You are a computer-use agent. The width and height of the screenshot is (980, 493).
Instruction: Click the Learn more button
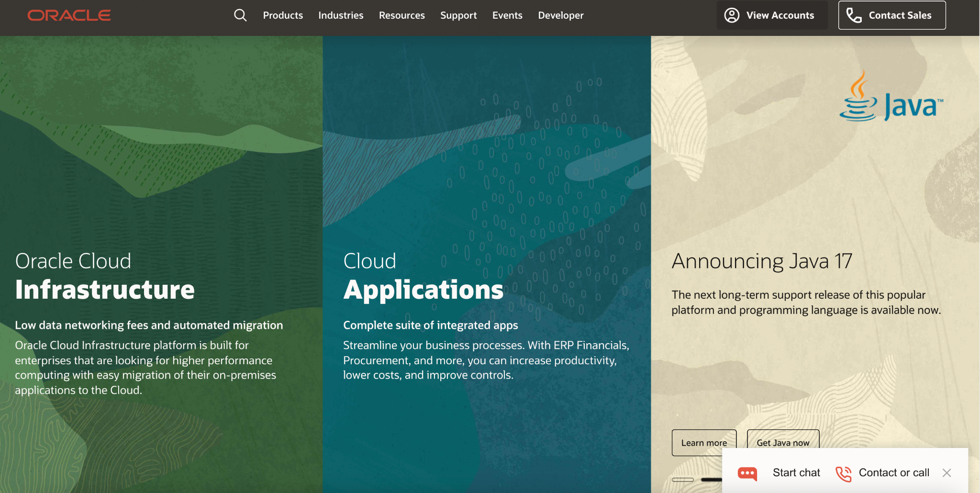click(704, 442)
